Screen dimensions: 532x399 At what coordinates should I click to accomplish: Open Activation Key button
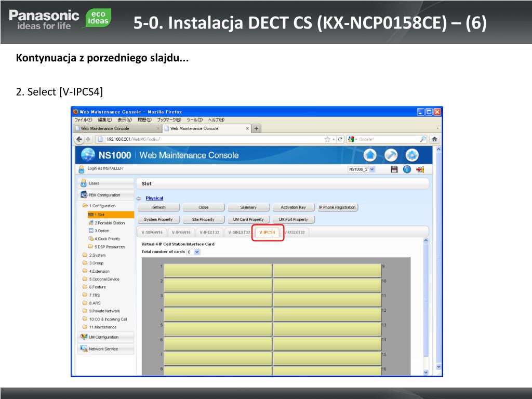click(294, 207)
